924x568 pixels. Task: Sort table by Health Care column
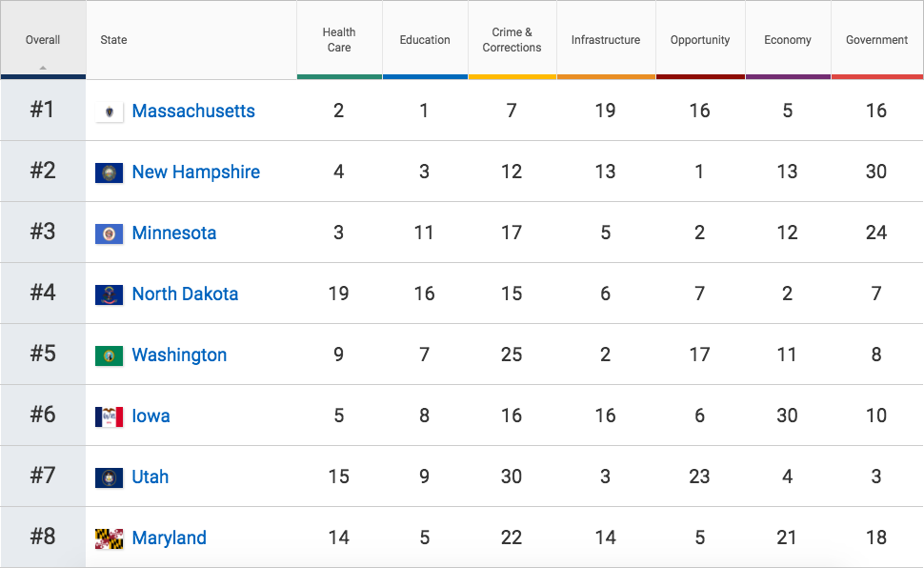pos(339,40)
